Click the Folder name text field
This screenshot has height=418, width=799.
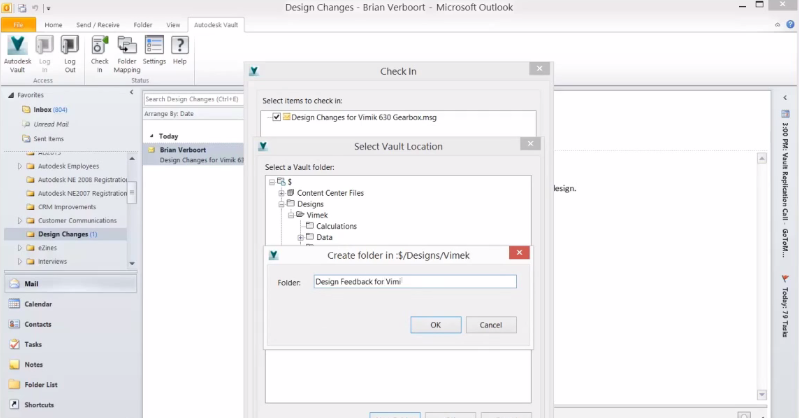point(415,281)
